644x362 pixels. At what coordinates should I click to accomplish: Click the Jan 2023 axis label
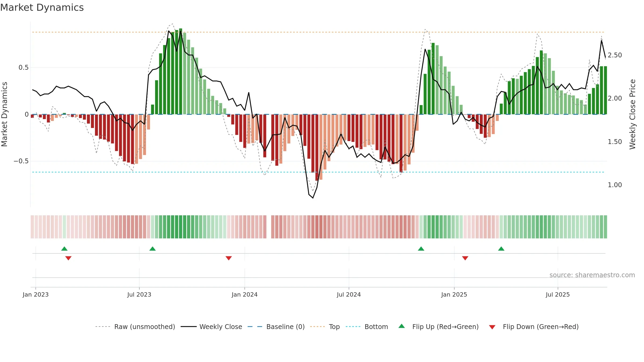click(36, 294)
